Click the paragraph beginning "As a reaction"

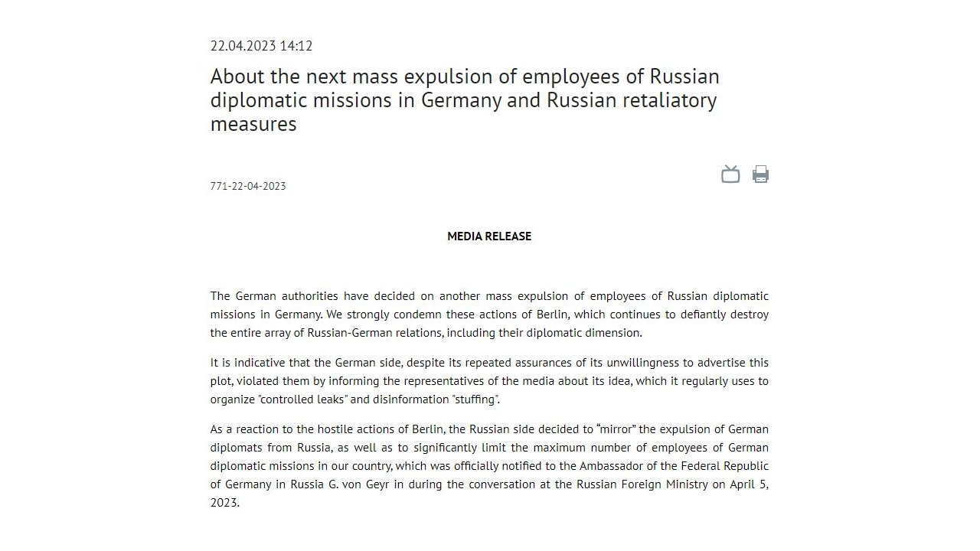point(489,466)
